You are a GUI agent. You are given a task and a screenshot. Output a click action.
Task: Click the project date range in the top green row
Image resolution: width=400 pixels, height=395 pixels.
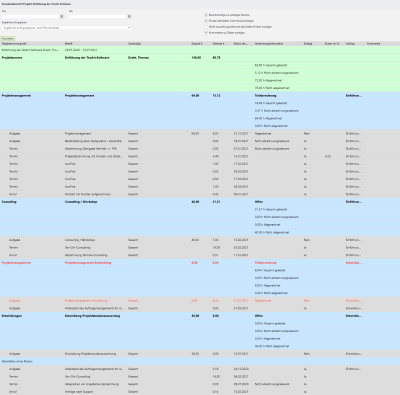[x=81, y=50]
